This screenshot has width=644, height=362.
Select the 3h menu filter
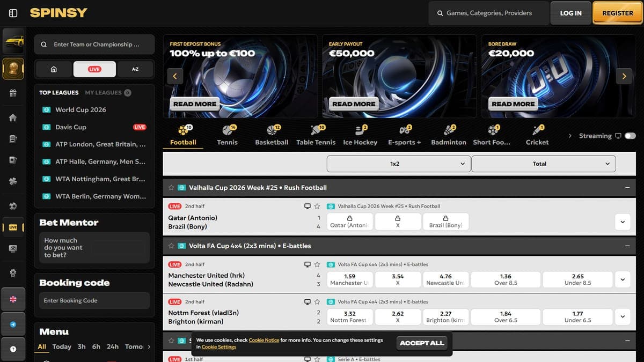(82, 346)
